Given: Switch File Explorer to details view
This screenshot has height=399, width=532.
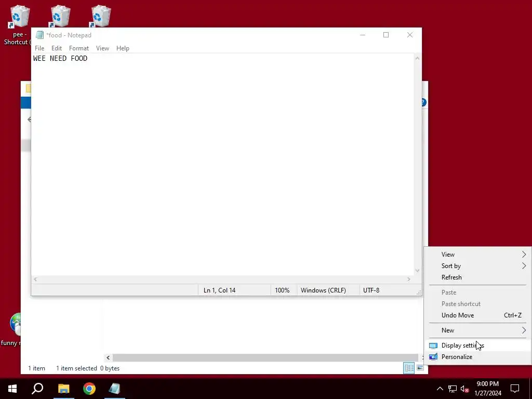Looking at the screenshot, I should point(409,368).
